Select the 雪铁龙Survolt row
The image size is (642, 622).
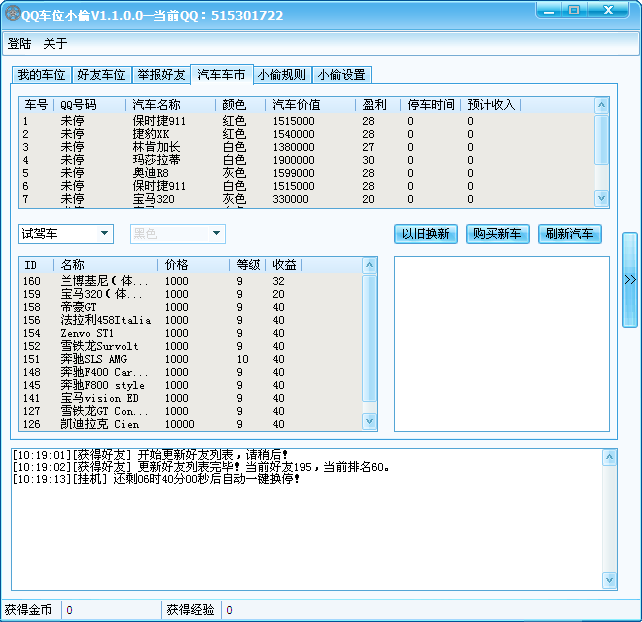tap(191, 346)
